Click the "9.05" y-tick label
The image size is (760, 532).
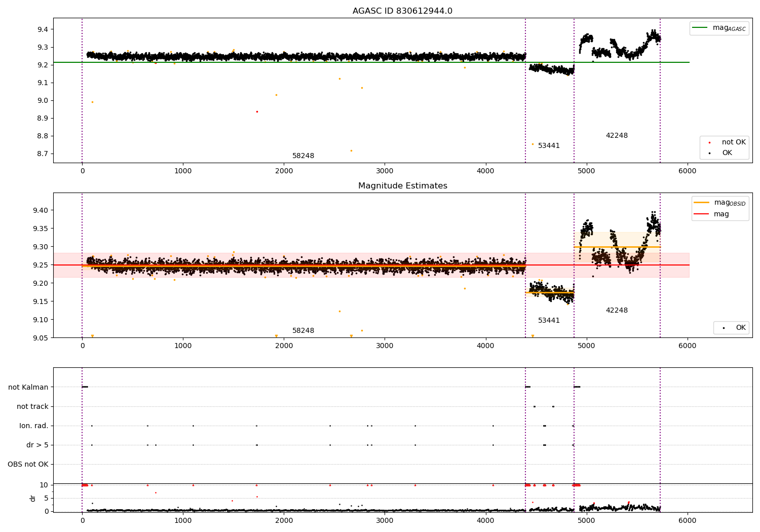click(41, 338)
